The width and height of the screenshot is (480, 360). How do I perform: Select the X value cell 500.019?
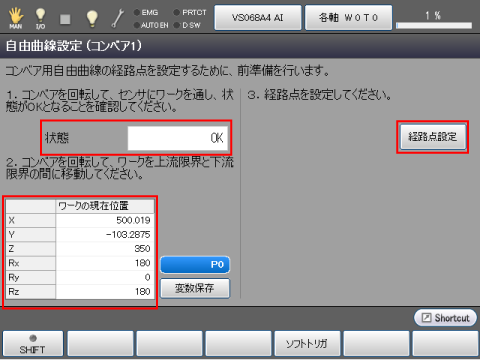pyautogui.click(x=105, y=220)
